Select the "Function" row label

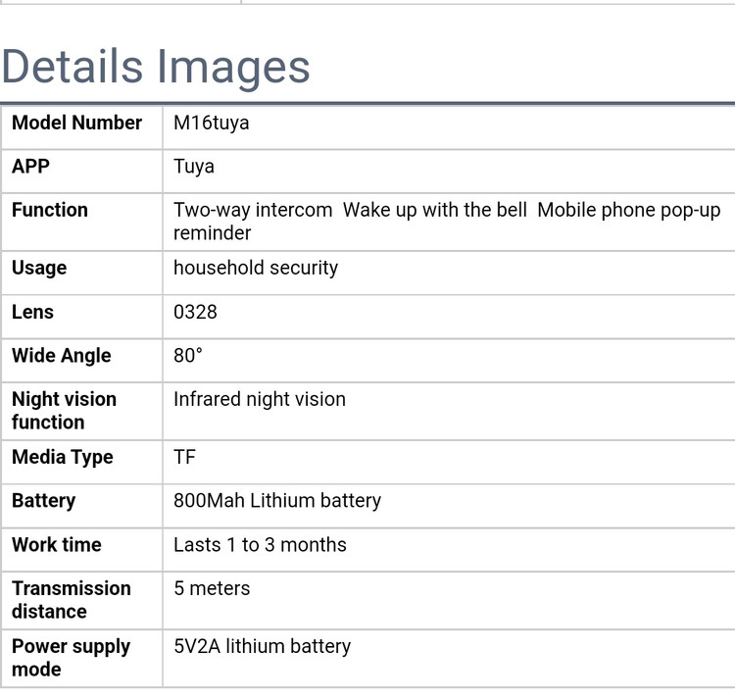click(x=50, y=210)
